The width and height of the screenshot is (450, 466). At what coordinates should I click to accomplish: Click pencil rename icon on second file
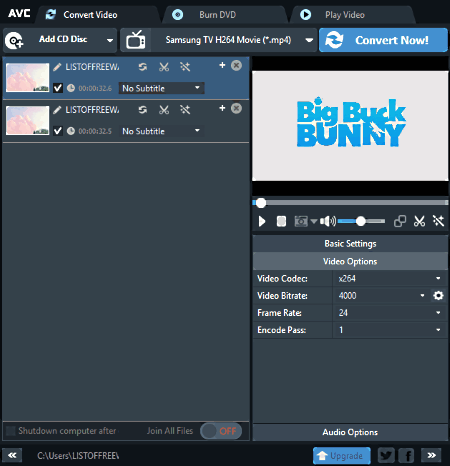click(x=57, y=110)
